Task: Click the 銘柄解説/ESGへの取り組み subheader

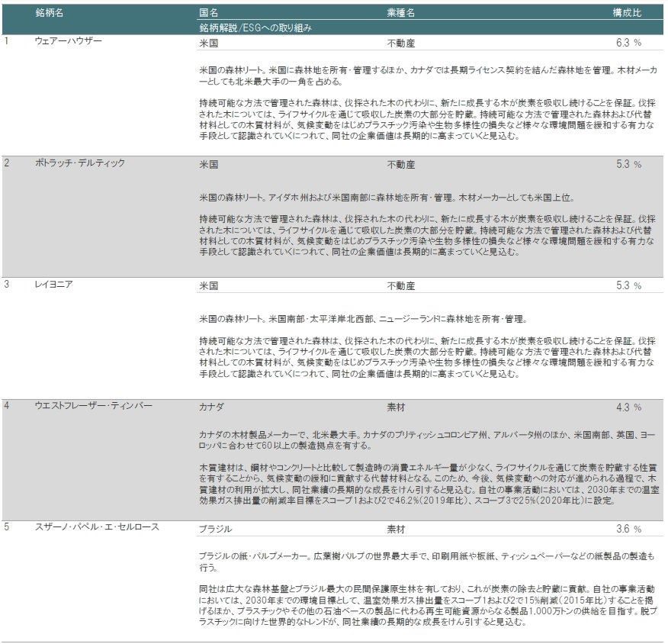Action: pyautogui.click(x=255, y=27)
